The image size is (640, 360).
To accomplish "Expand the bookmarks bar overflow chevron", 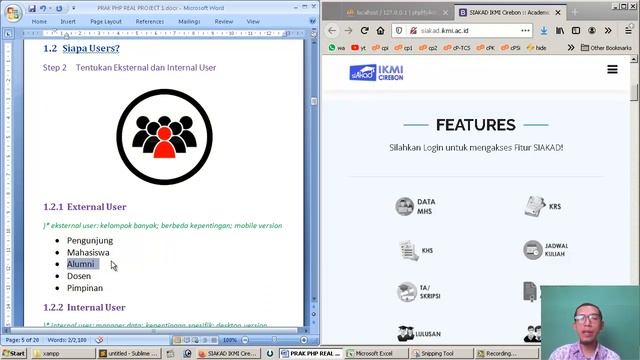I will pyautogui.click(x=571, y=48).
